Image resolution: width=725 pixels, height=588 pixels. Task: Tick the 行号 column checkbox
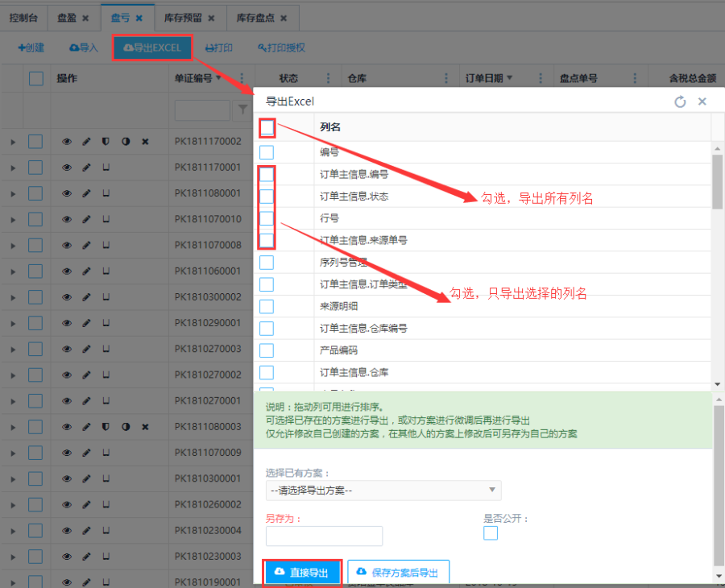267,218
